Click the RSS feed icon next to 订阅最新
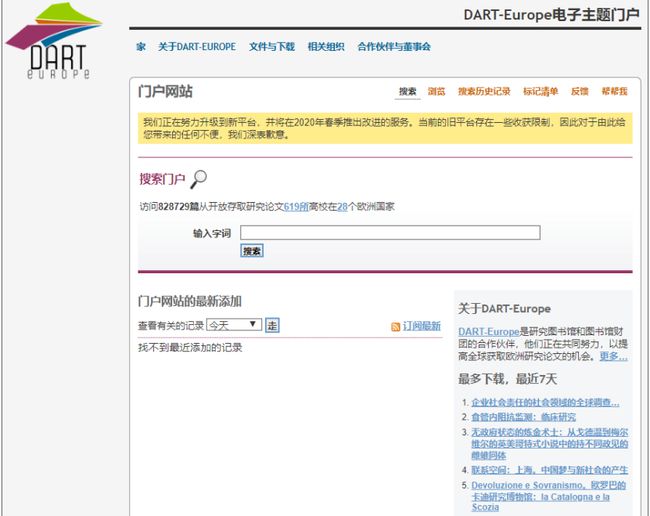The height and width of the screenshot is (516, 650). tap(395, 327)
